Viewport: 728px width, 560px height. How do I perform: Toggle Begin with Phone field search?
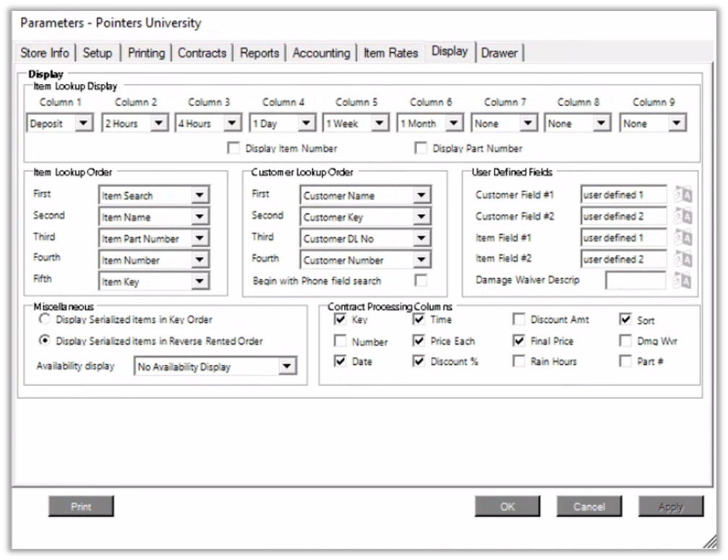coord(420,280)
